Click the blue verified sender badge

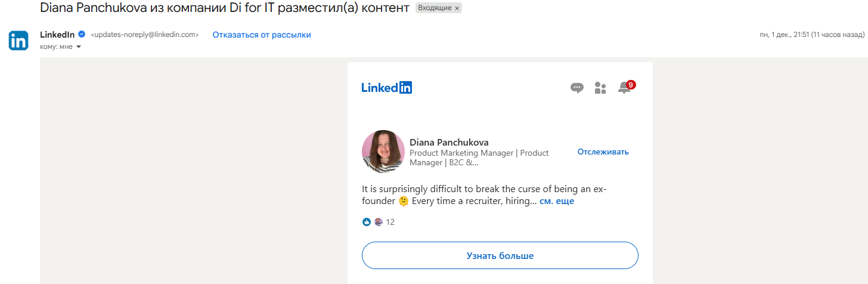(82, 35)
